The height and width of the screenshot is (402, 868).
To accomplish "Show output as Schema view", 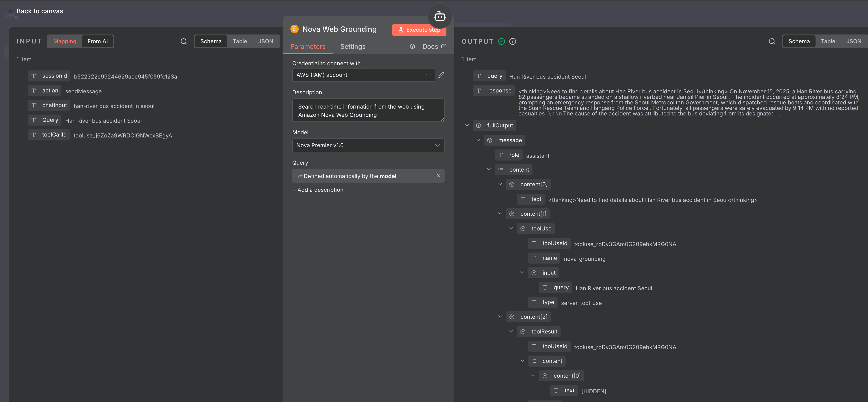I will point(799,41).
